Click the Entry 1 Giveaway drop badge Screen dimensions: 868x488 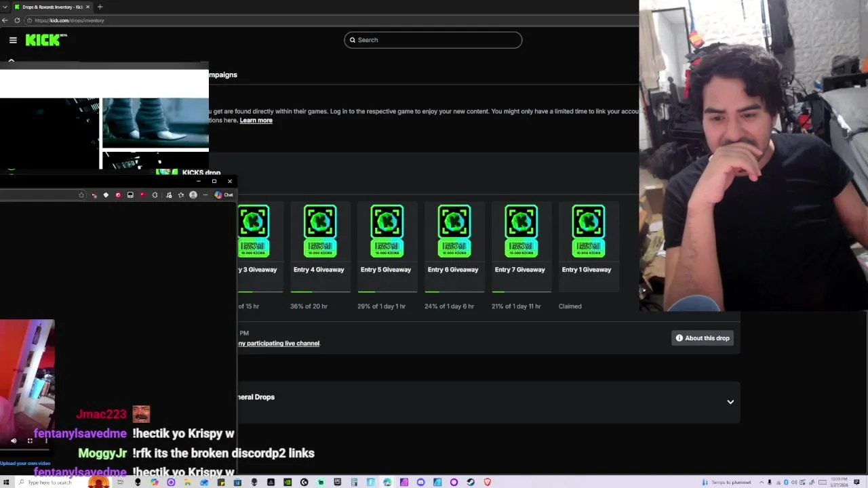pos(588,231)
